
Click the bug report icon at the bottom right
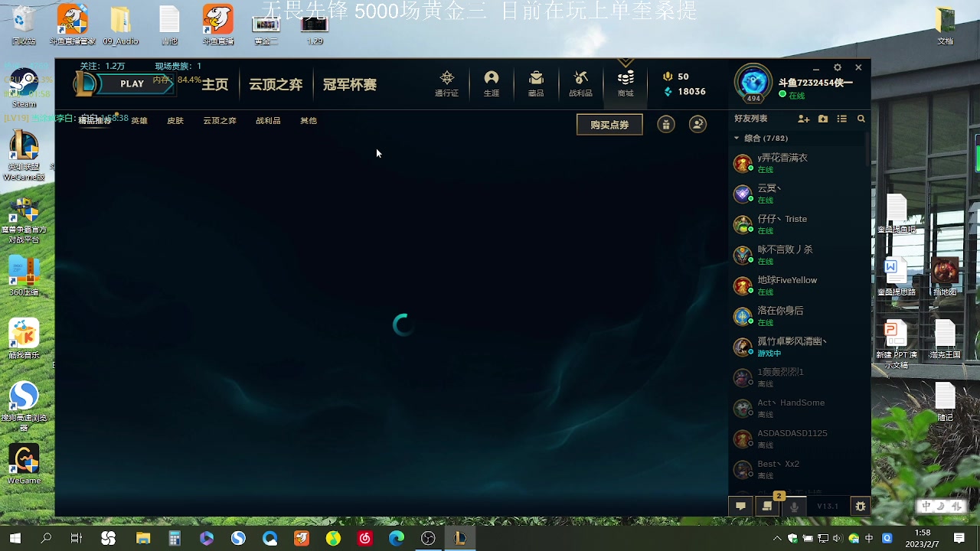point(861,506)
